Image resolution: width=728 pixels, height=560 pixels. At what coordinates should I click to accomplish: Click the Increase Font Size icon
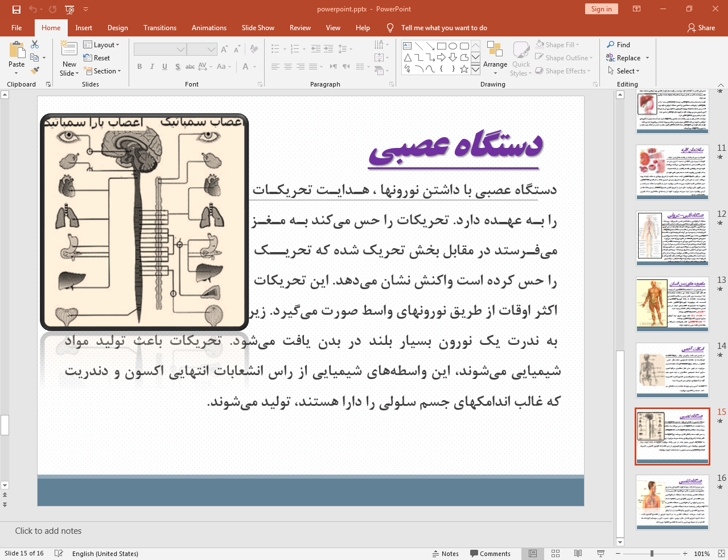click(224, 50)
